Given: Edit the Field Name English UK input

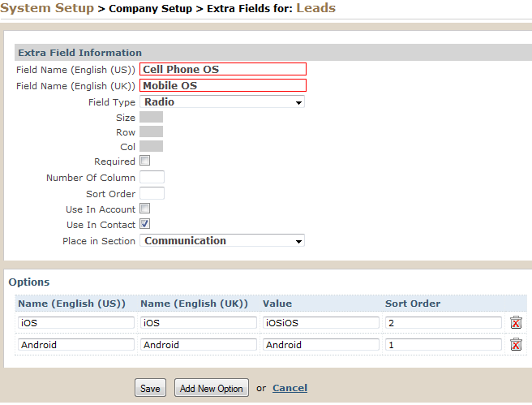Looking at the screenshot, I should [223, 85].
